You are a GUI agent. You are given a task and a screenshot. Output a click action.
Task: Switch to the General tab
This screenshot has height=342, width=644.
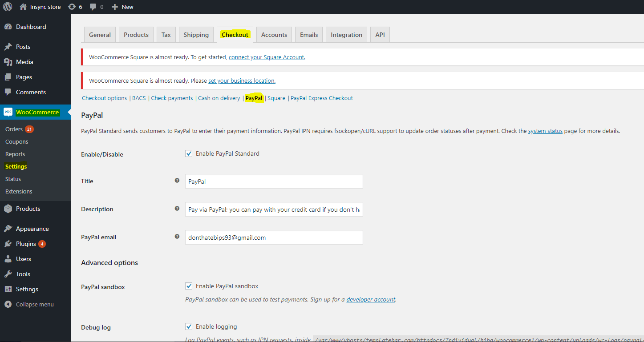point(100,35)
